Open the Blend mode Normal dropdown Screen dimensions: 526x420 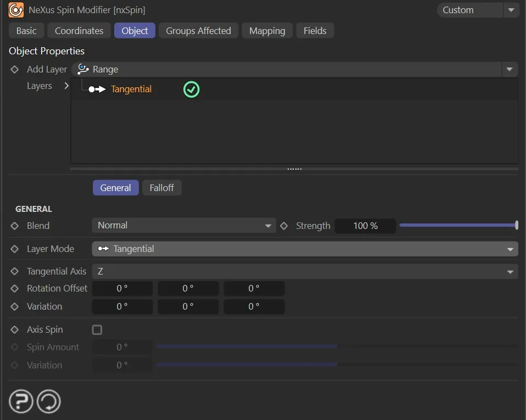coord(183,226)
